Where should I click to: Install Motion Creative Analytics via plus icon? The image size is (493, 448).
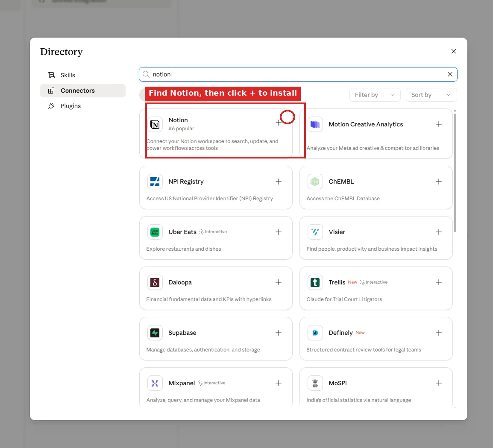(439, 125)
